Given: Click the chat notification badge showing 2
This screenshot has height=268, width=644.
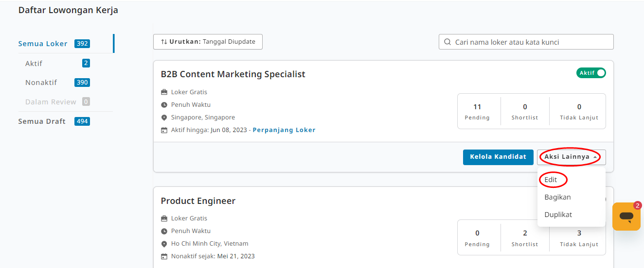Looking at the screenshot, I should (638, 205).
